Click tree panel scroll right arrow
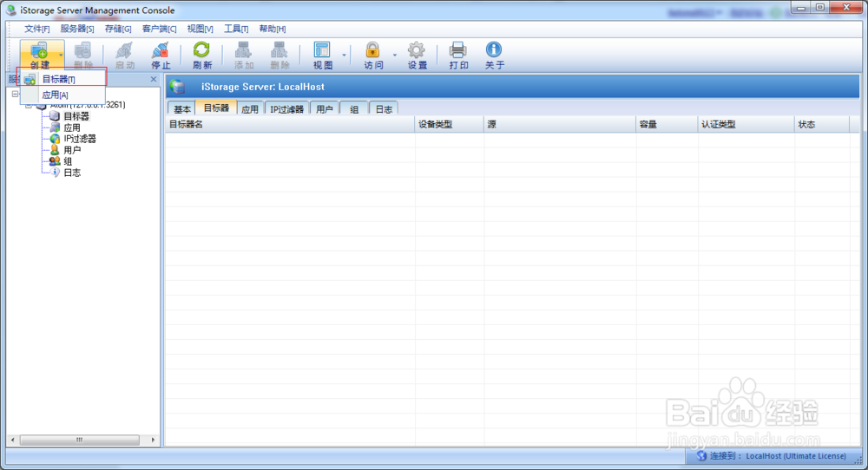Viewport: 868px width, 470px height. (154, 441)
